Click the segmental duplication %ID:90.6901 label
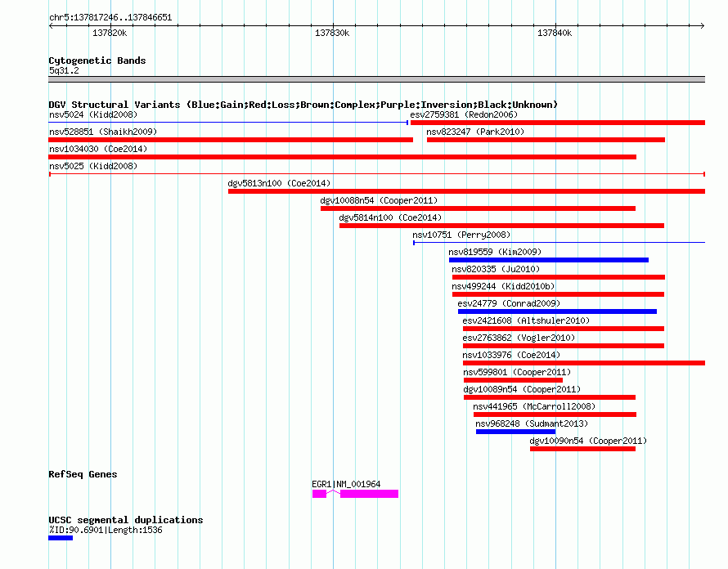728x569 pixels. click(106, 530)
